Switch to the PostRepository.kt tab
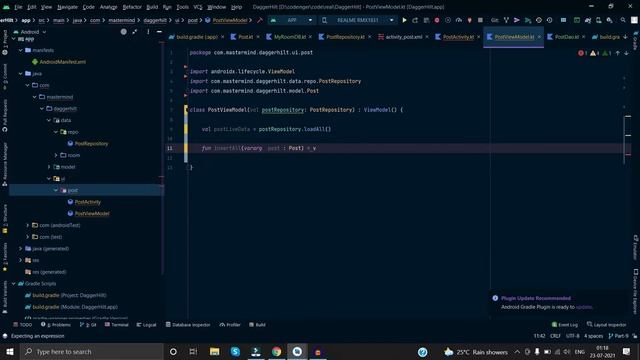Screen dimensions: 640x360 [345, 37]
